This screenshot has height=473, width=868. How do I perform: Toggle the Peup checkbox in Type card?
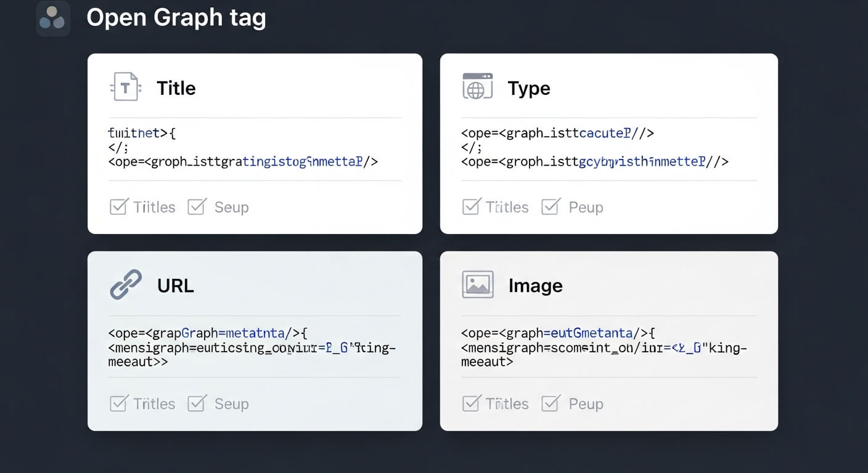pos(550,206)
